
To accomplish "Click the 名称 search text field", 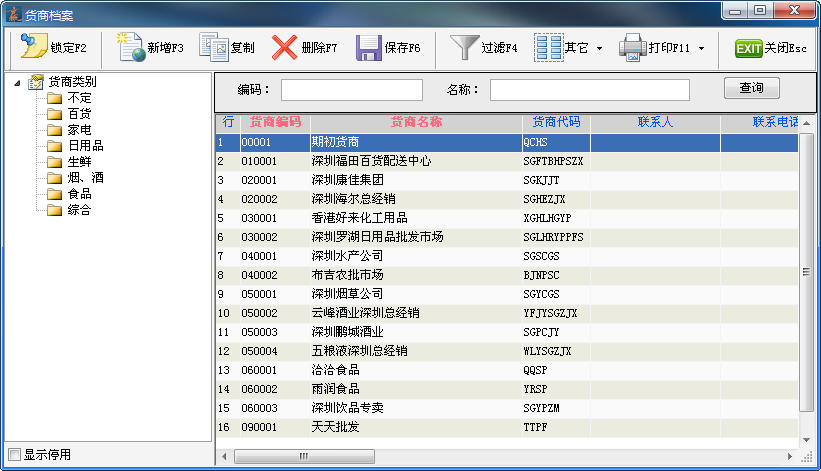I will point(589,90).
